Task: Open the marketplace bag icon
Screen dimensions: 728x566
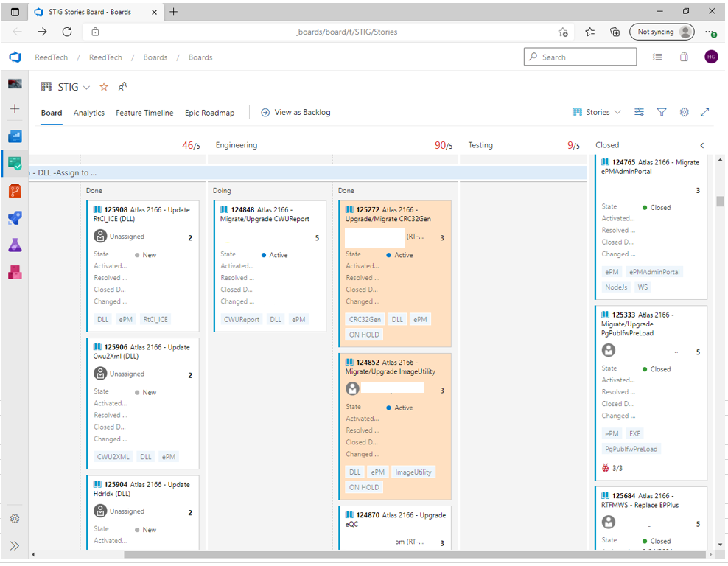Action: [x=684, y=57]
